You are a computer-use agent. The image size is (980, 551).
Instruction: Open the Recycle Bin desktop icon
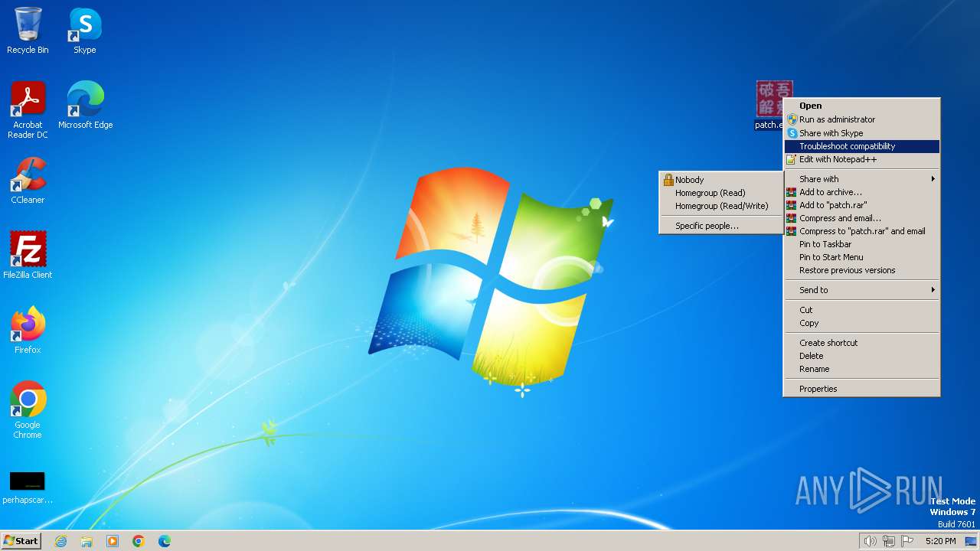28,31
